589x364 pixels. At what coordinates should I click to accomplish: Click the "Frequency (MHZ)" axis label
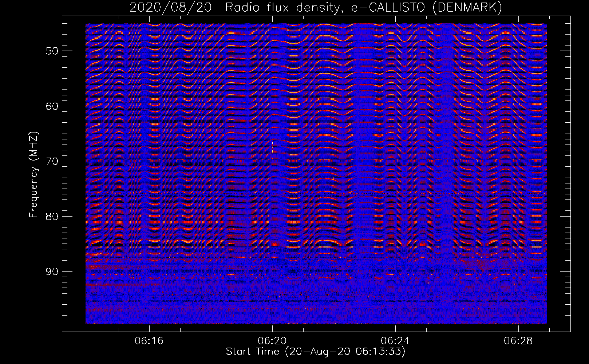[33, 175]
